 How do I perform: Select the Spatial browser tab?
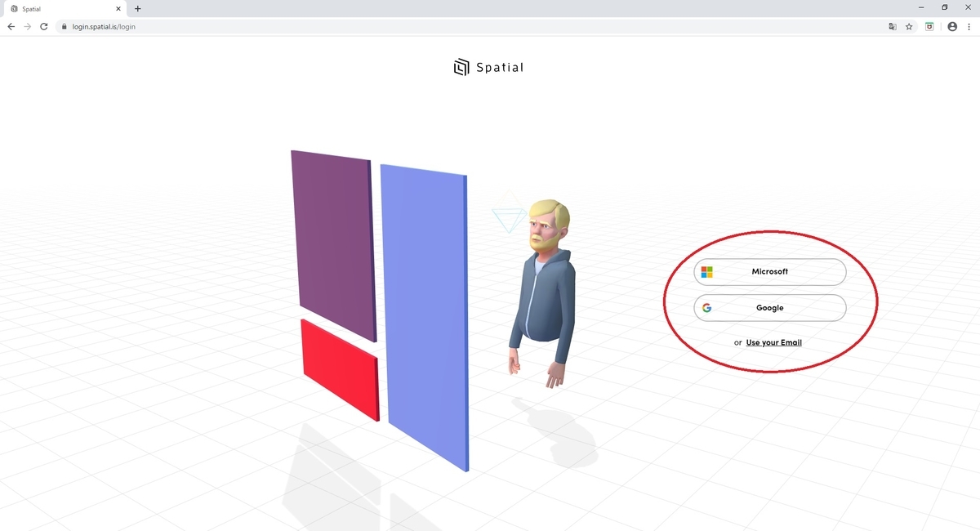click(x=65, y=8)
